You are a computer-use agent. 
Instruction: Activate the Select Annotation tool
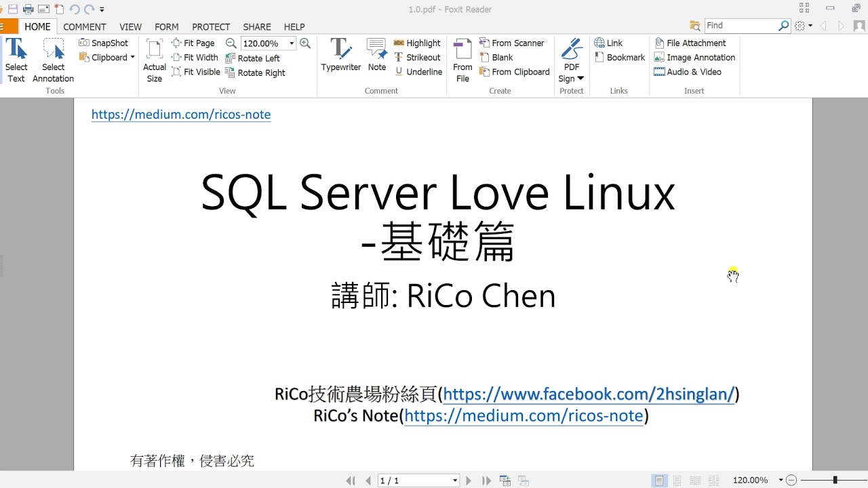click(53, 60)
